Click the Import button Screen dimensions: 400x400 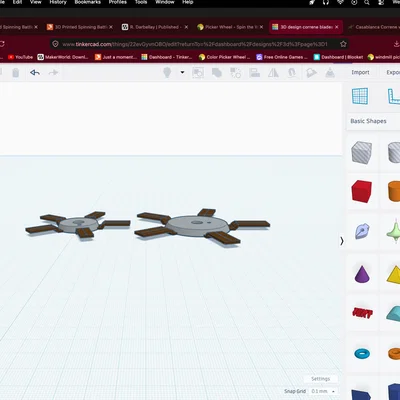tap(360, 72)
